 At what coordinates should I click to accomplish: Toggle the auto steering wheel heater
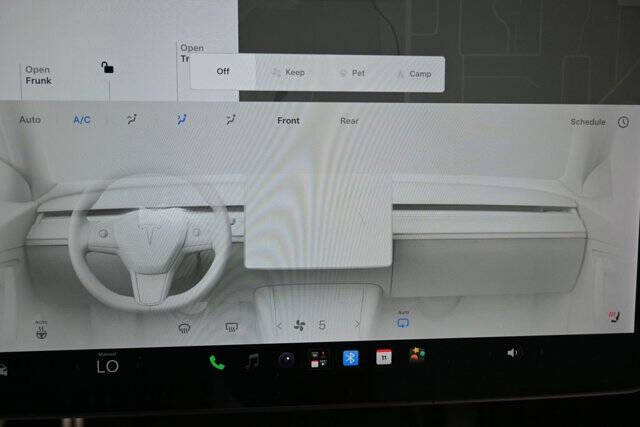[41, 331]
